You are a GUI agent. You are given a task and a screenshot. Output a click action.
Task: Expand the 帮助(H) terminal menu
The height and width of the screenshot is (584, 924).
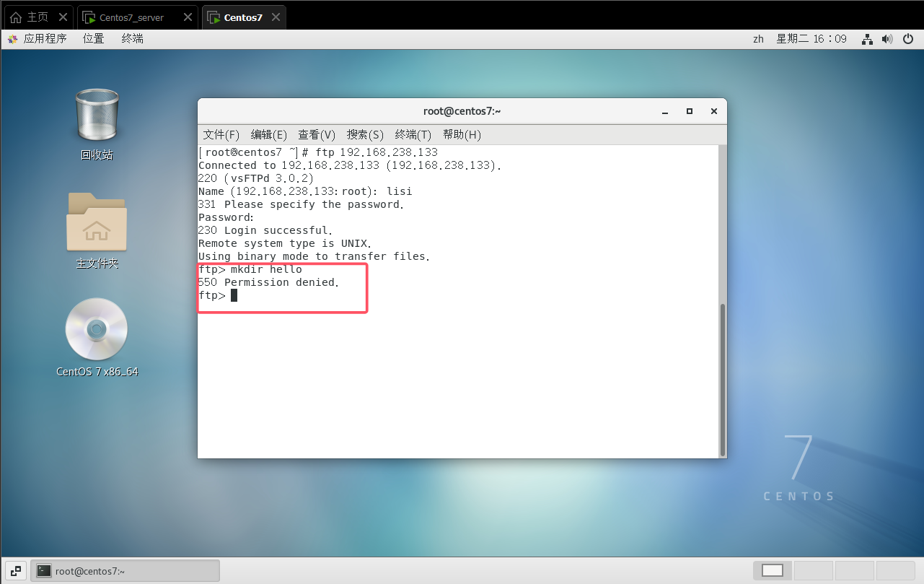click(462, 135)
